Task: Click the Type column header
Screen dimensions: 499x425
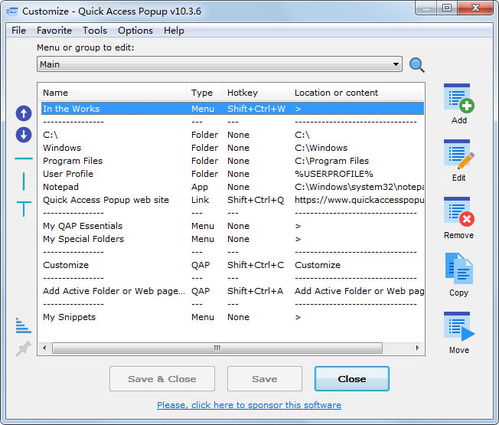Action: 205,93
